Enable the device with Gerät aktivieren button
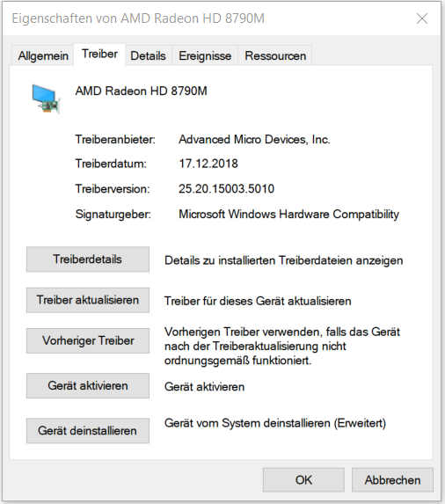This screenshot has width=445, height=504. click(88, 386)
